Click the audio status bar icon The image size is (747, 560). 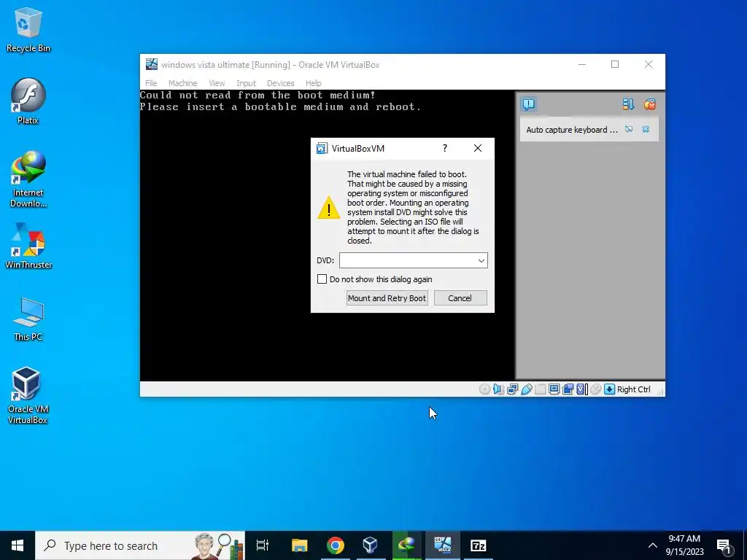point(498,389)
